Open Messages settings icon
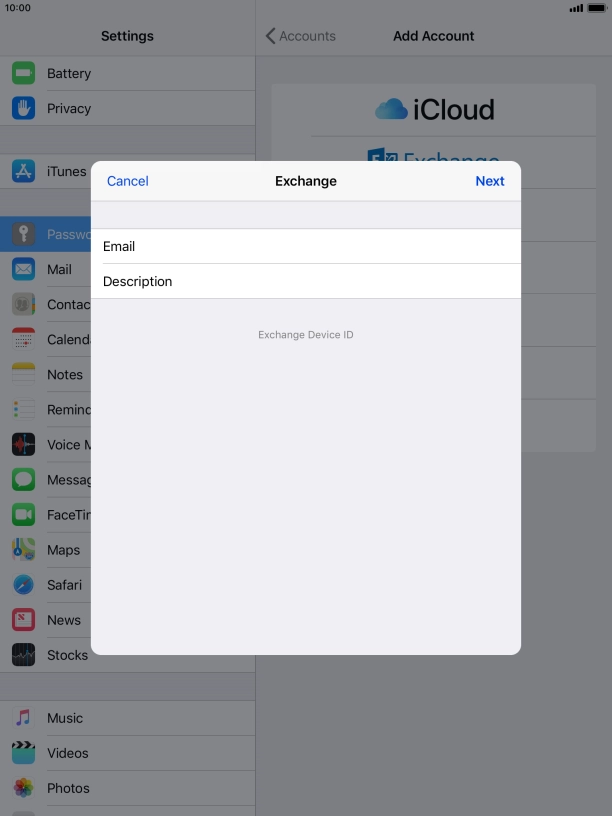Screen dimensions: 612x816 23,479
